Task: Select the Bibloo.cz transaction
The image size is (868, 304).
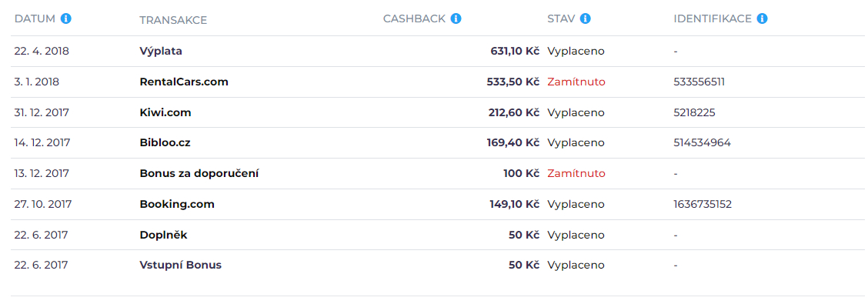Action: (x=165, y=143)
